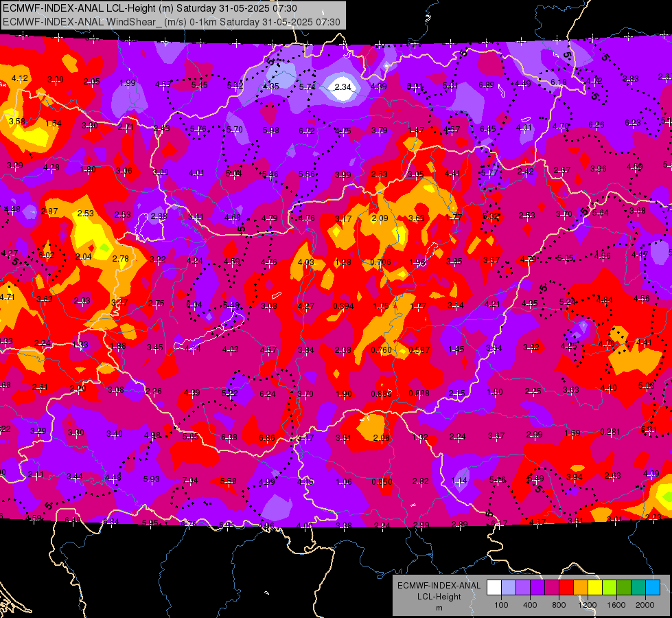Image resolution: width=672 pixels, height=618 pixels.
Task: Click the WindShear 0-1km title line
Action: [172, 22]
